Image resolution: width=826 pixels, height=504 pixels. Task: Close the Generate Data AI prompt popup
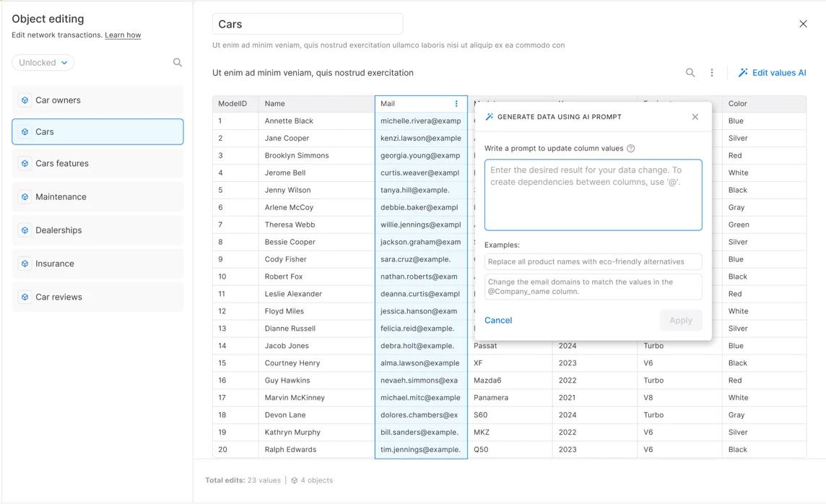click(x=695, y=117)
